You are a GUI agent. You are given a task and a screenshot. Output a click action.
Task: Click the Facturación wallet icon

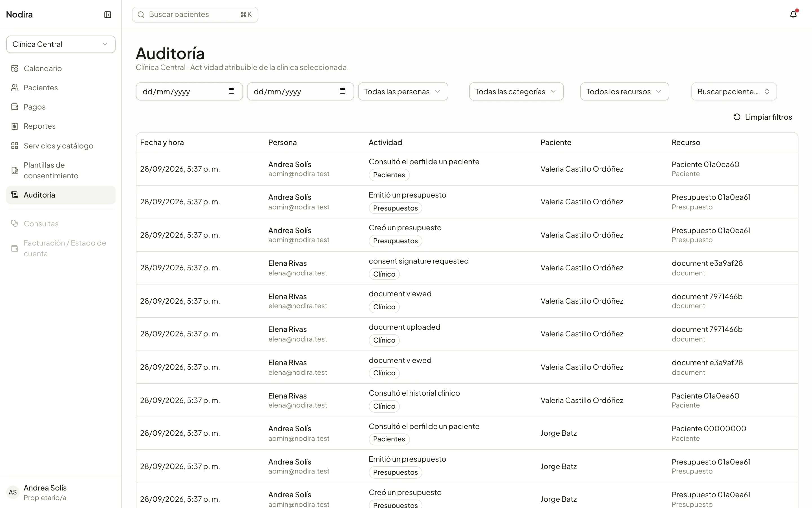click(x=14, y=248)
